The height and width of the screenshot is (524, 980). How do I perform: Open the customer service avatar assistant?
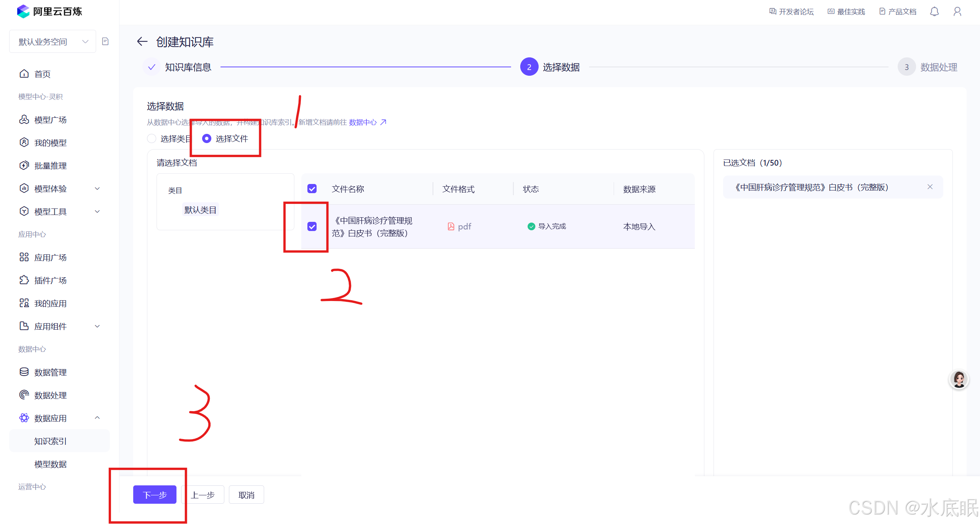[959, 379]
